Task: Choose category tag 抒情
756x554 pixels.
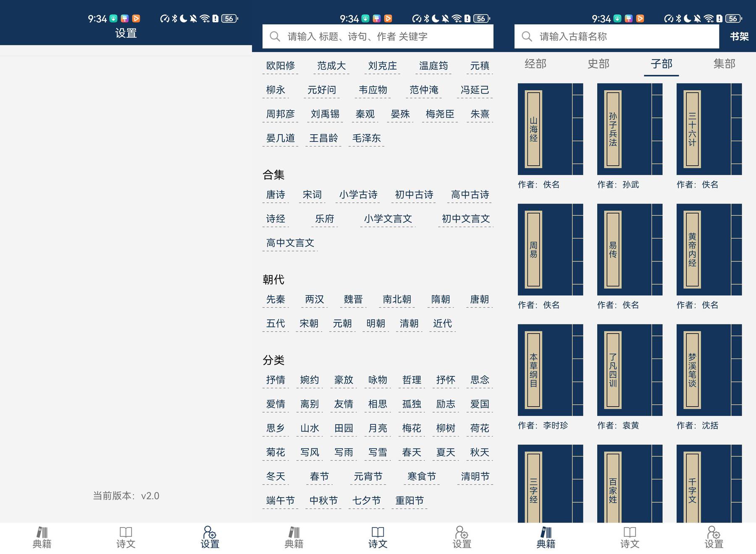Action: pos(276,380)
